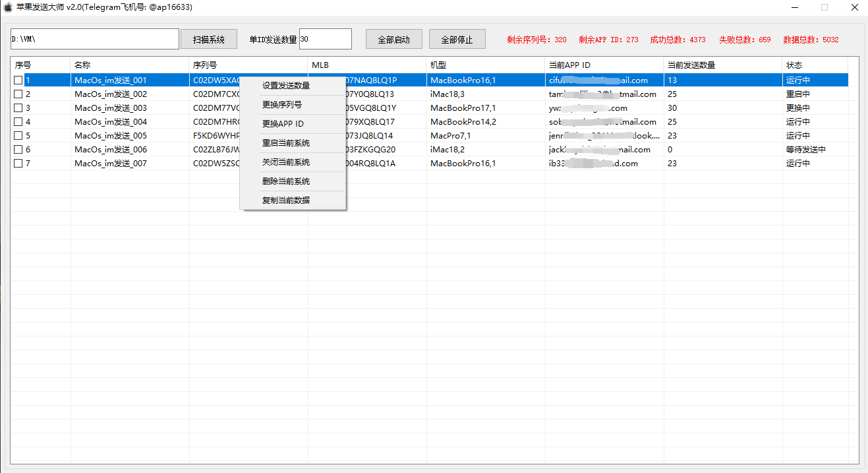Tick the checkbox for row 7

click(18, 164)
